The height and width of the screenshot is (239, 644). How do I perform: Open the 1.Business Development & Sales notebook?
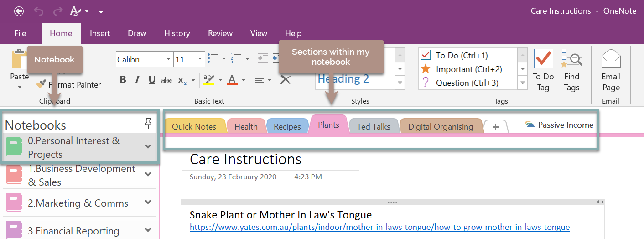tap(79, 175)
